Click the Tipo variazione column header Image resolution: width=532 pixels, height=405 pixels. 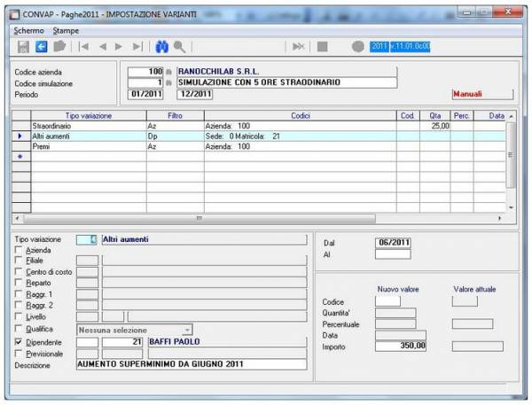[x=89, y=116]
